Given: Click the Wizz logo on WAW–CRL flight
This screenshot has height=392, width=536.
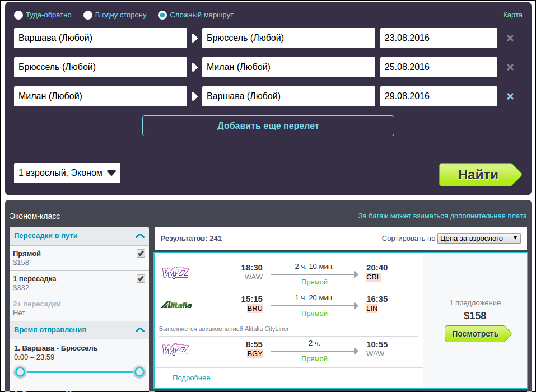Looking at the screenshot, I should pyautogui.click(x=175, y=273).
